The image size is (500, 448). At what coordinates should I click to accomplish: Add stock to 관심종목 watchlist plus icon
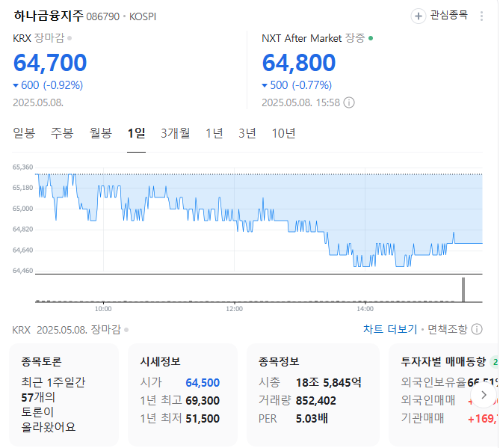point(419,16)
